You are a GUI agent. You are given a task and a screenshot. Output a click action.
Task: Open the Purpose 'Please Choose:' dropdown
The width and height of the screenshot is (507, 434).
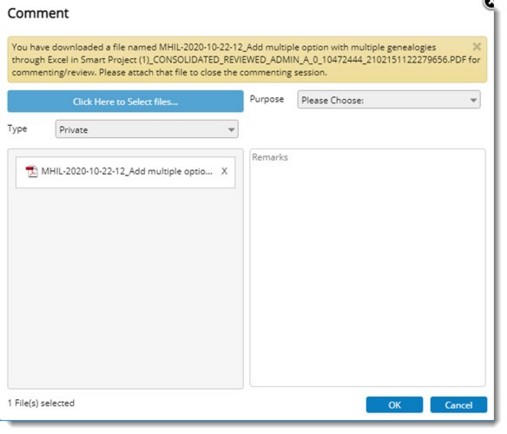[389, 100]
